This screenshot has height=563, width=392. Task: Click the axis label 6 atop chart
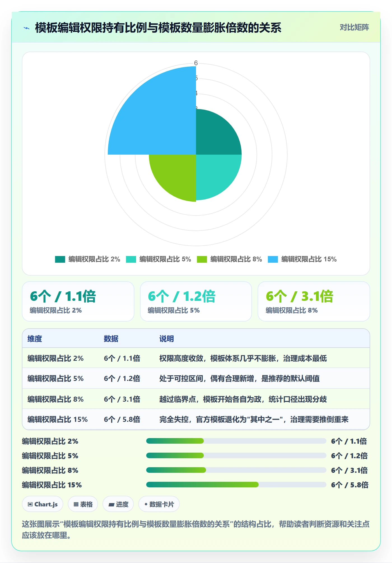click(196, 63)
